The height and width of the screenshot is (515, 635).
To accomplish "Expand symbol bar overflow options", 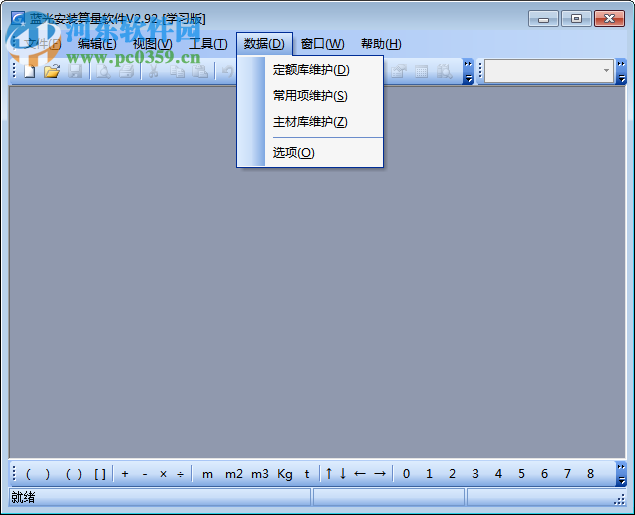I will pyautogui.click(x=621, y=474).
